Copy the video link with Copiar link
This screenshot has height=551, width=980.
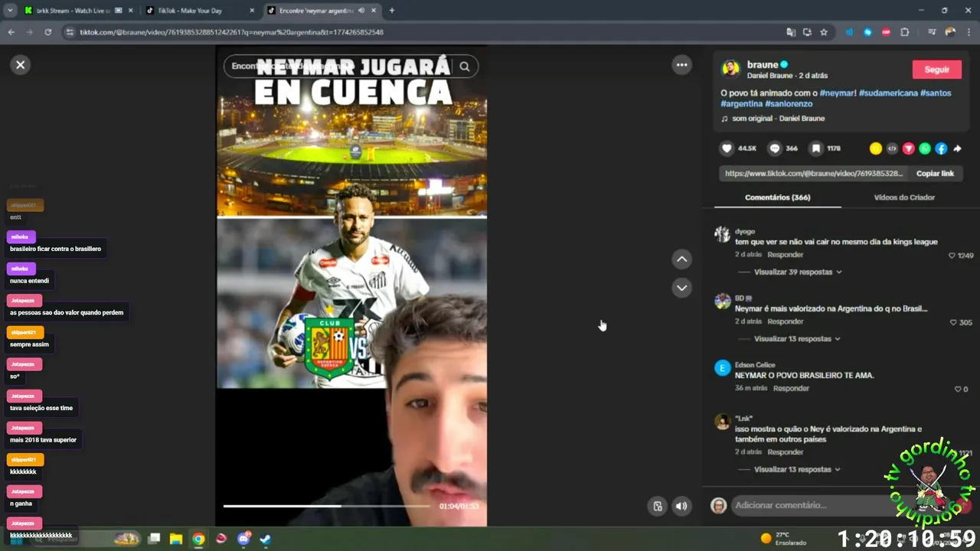tap(935, 174)
